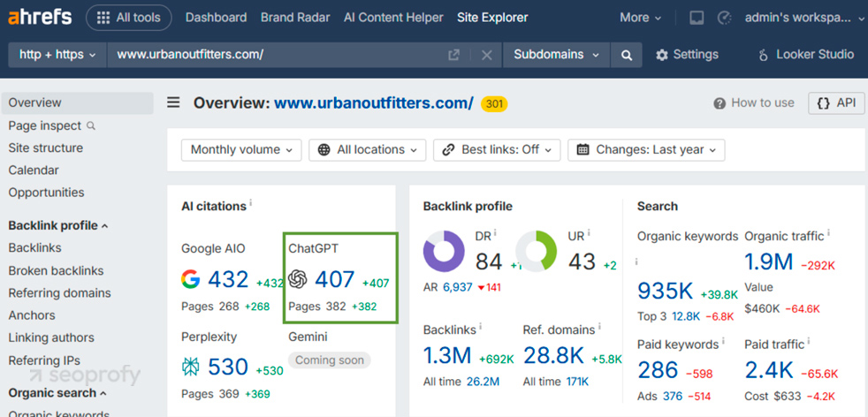Open Broken backlinks in sidebar
The width and height of the screenshot is (868, 417).
click(x=56, y=271)
